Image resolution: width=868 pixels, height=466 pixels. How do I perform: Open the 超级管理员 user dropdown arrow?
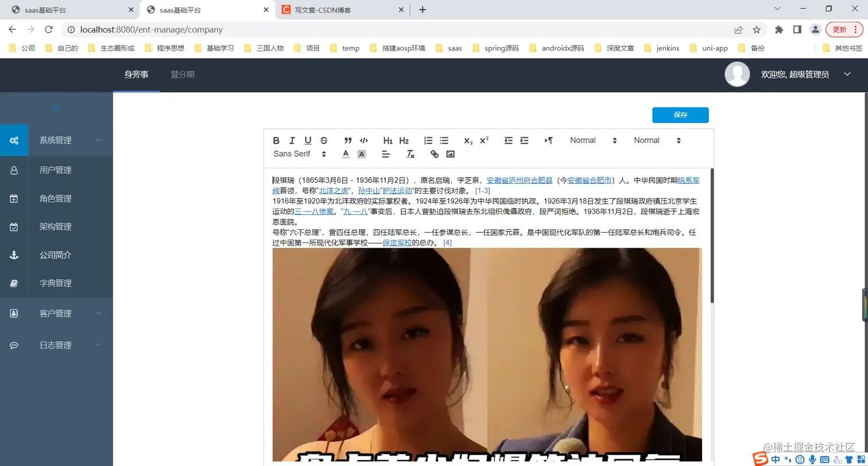847,74
